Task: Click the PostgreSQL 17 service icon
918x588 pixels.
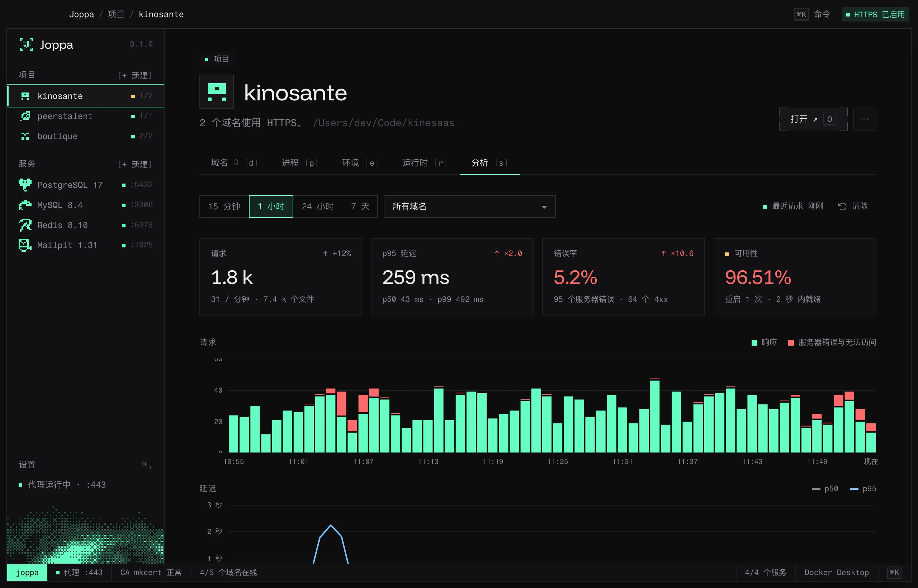Action: (x=25, y=185)
